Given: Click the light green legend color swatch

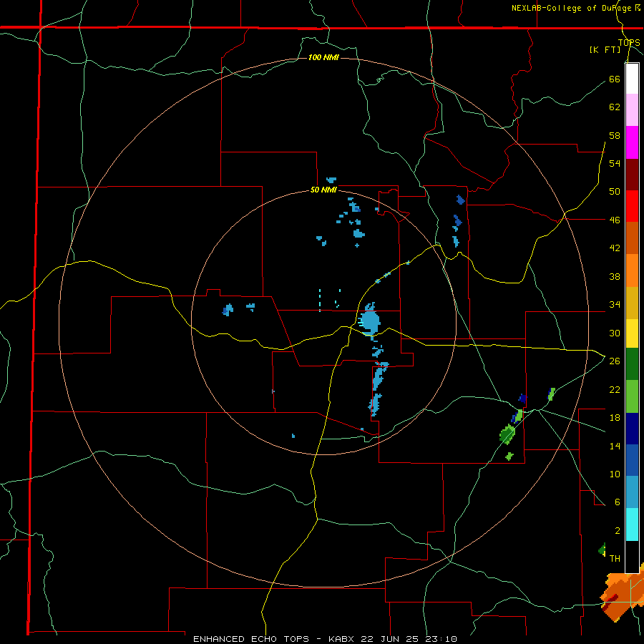Looking at the screenshot, I should point(632,396).
